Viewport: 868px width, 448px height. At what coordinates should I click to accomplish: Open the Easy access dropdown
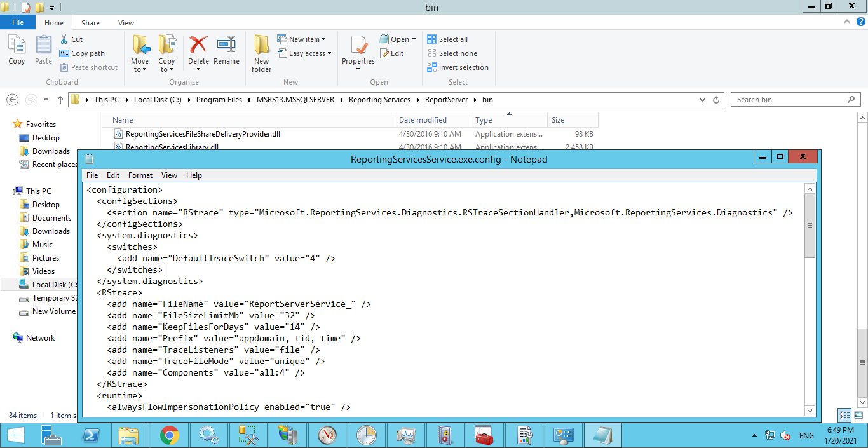305,53
